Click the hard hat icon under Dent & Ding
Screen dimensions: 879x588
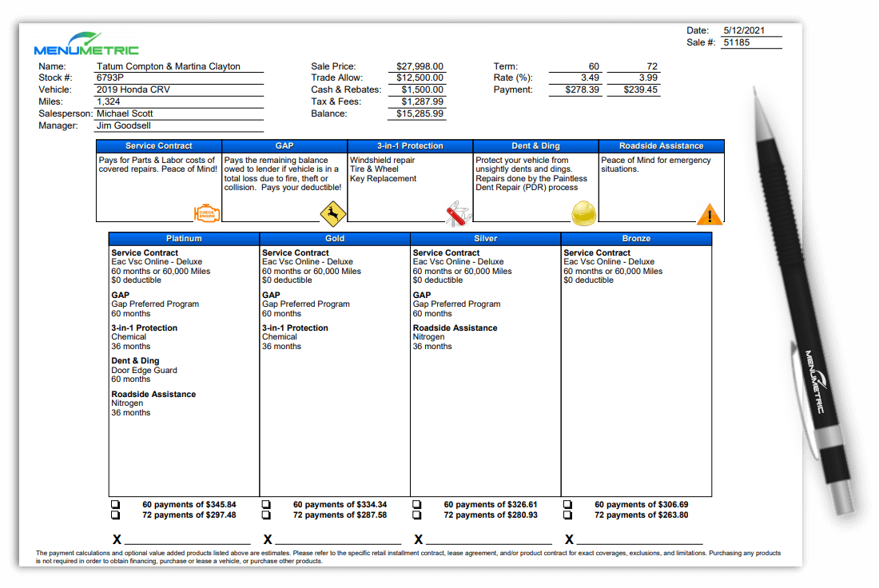coord(584,213)
